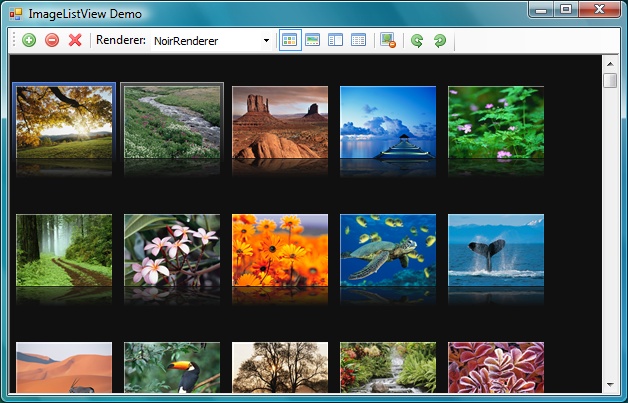This screenshot has height=403, width=628.
Task: Select the whale tail thumbnail
Action: [496, 250]
